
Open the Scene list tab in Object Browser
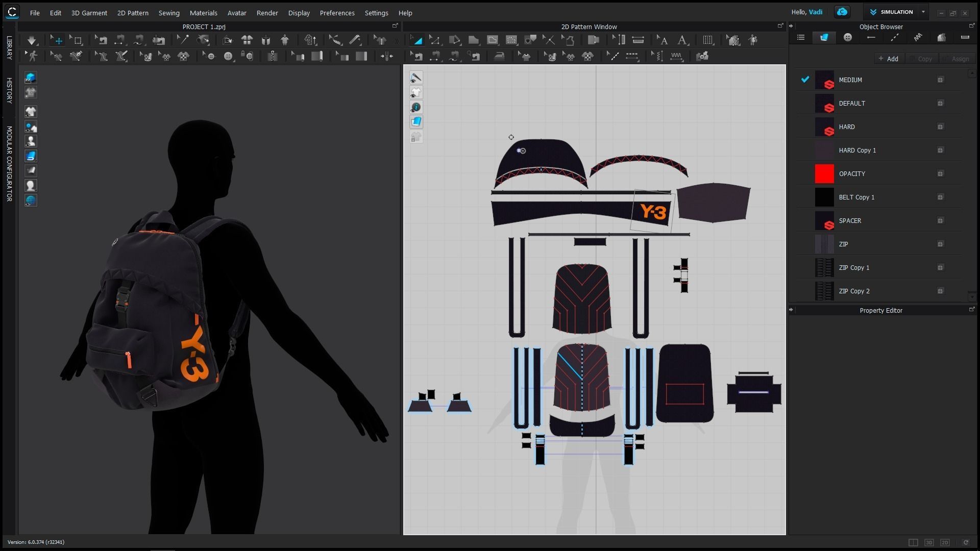click(x=800, y=38)
